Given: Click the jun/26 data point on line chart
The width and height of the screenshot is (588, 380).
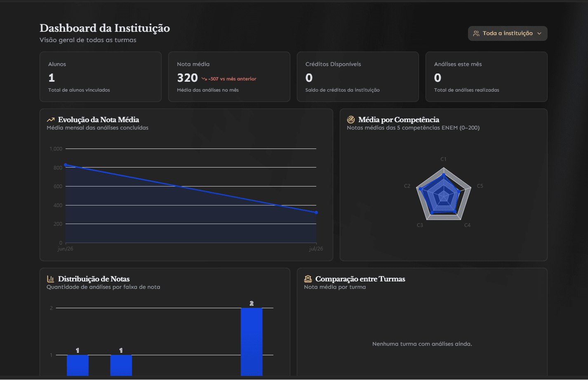Looking at the screenshot, I should [x=66, y=165].
